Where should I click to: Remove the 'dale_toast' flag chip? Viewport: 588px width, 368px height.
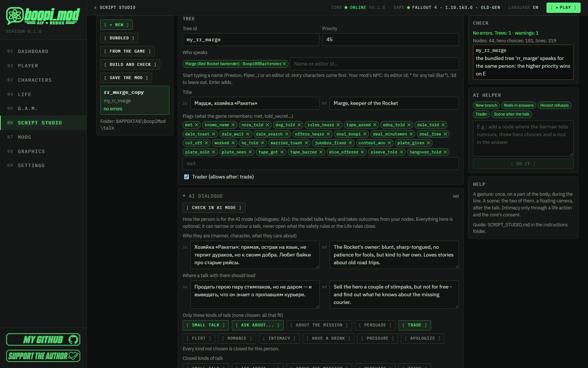coord(214,134)
